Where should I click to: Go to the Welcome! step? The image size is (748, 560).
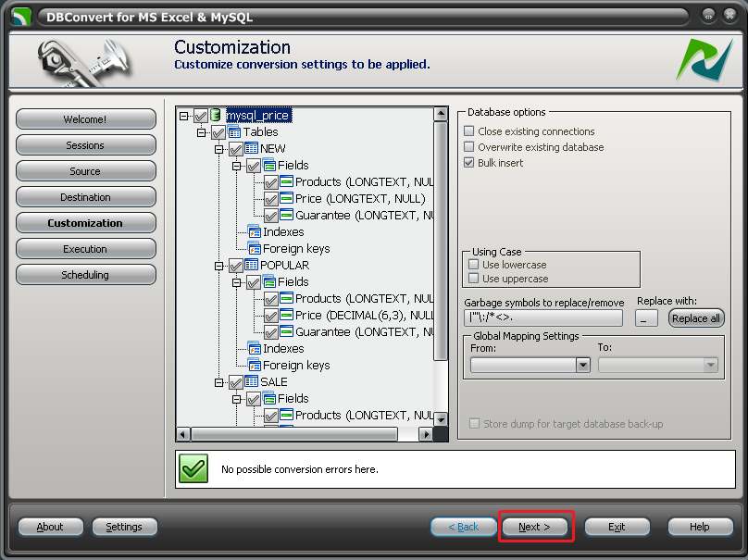point(85,119)
